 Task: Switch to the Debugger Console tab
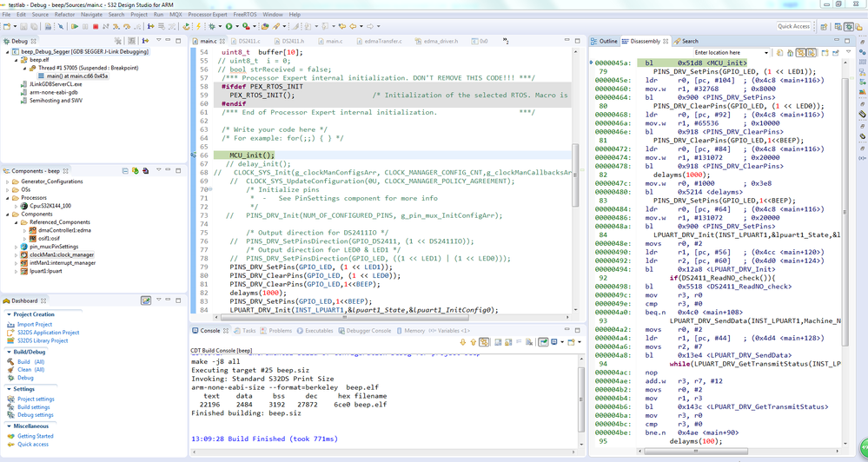pyautogui.click(x=363, y=331)
